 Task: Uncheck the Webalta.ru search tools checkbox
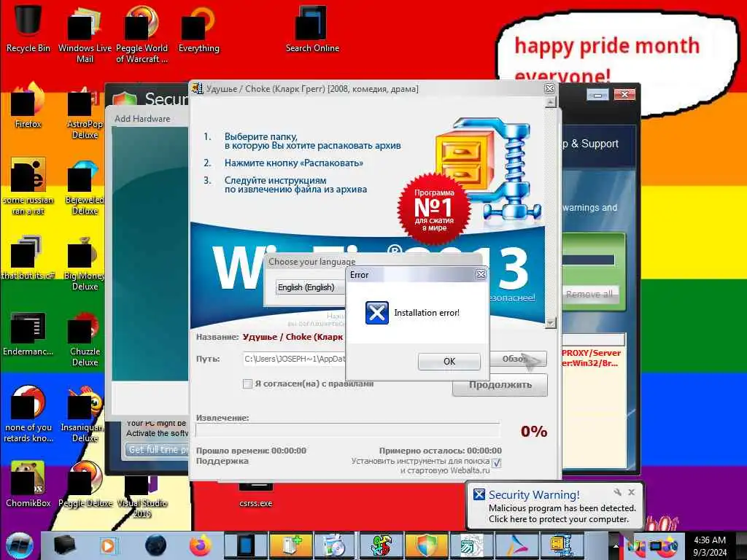[x=496, y=462]
